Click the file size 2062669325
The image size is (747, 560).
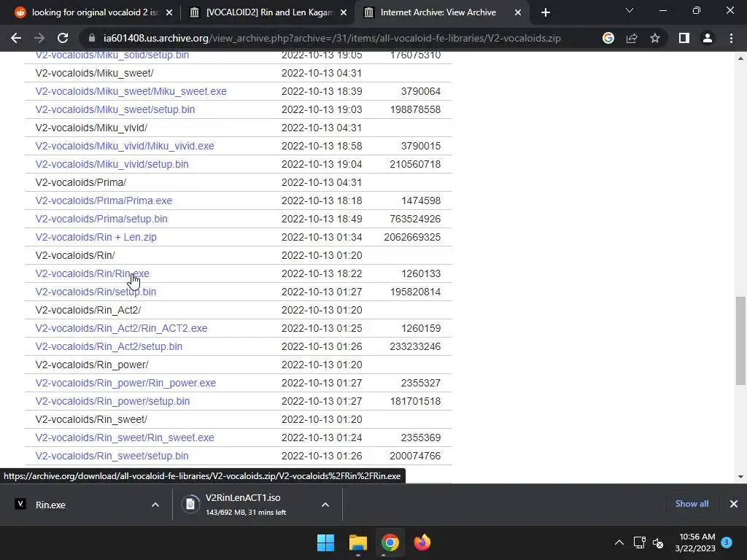coord(412,237)
